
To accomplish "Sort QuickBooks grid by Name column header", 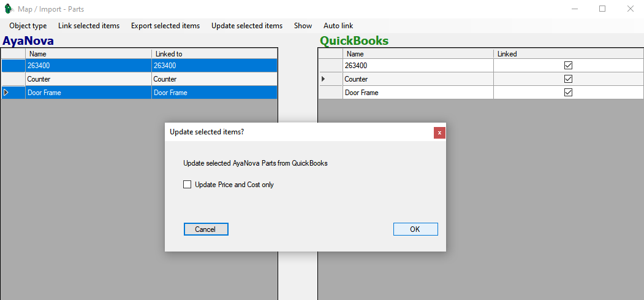I will (x=418, y=54).
